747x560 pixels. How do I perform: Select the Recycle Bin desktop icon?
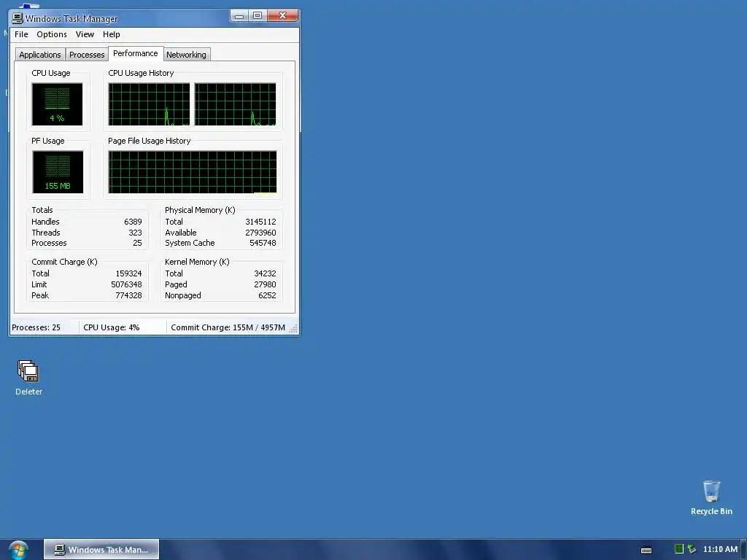[711, 497]
